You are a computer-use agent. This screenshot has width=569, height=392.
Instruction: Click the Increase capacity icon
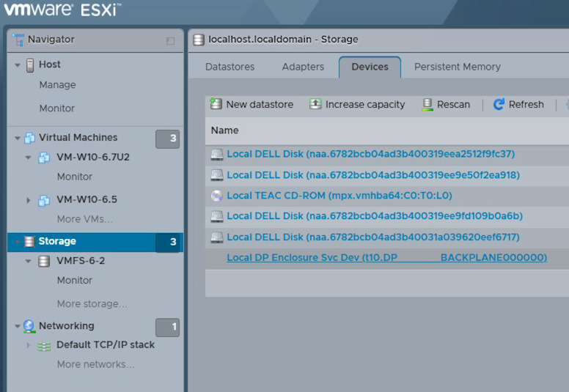click(x=315, y=104)
